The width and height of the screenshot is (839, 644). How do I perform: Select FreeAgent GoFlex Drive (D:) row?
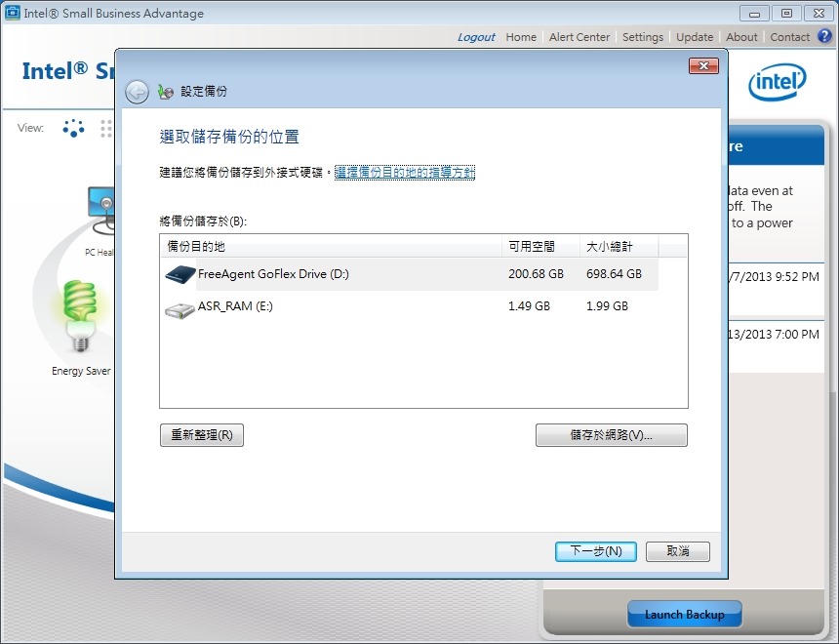coord(411,274)
